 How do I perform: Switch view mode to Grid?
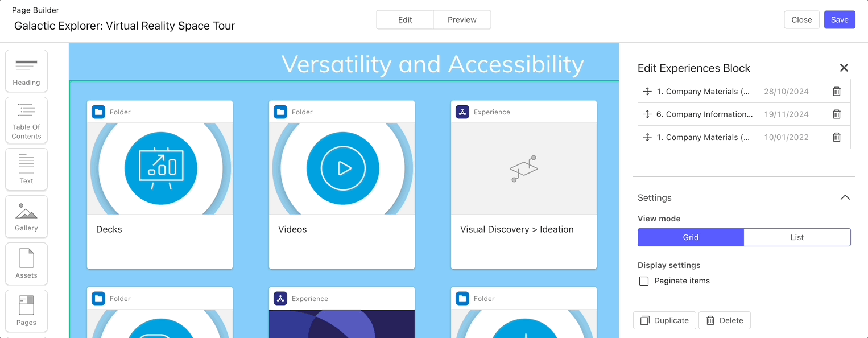(x=691, y=237)
